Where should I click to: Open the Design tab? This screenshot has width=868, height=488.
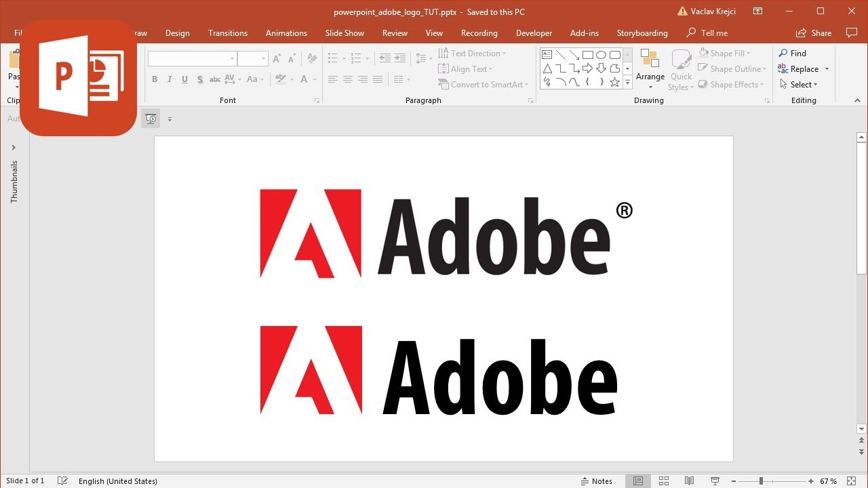178,33
